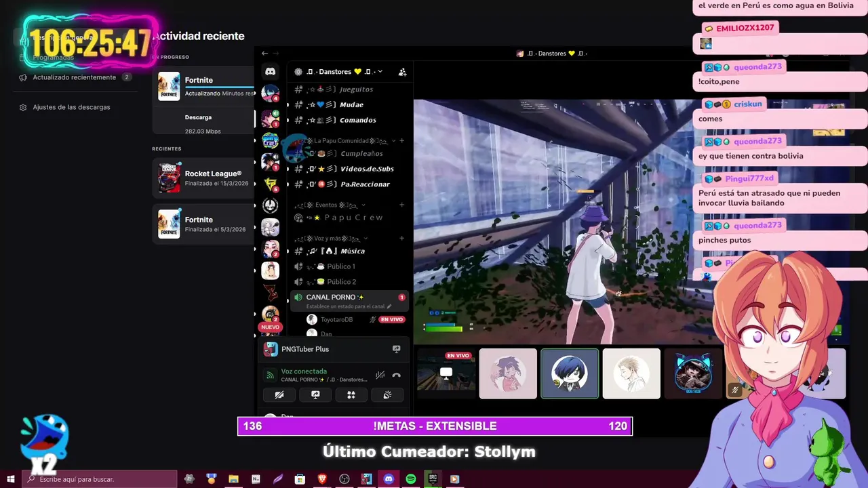868x488 pixels.
Task: Click the noise suppression icon in voice panel
Action: tap(380, 375)
